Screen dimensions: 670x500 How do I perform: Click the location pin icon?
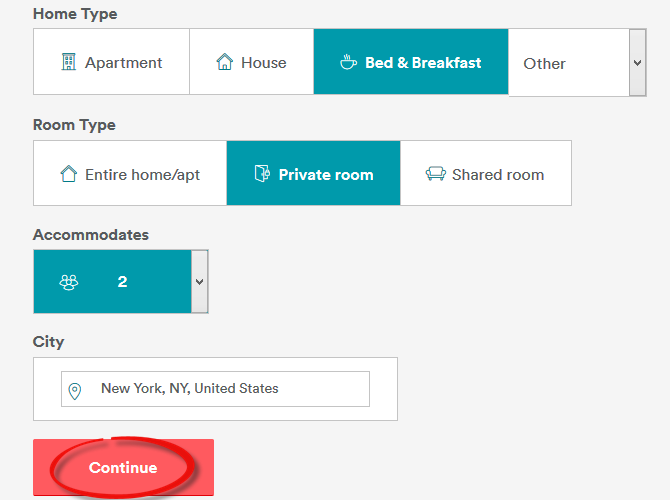[75, 389]
